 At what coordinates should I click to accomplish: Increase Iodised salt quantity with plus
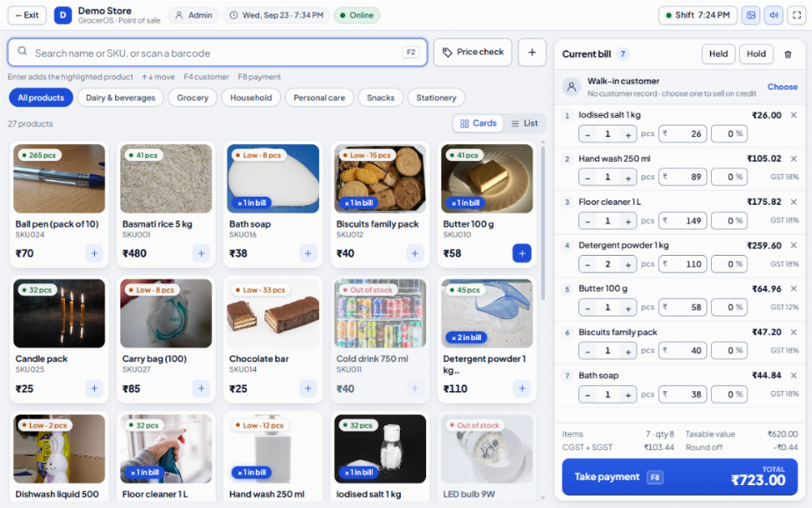tap(628, 134)
